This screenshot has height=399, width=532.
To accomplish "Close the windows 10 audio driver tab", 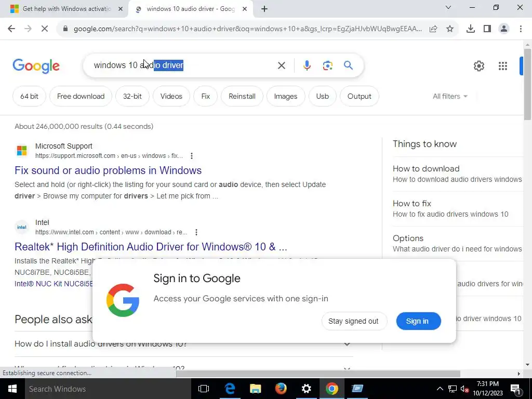I will (245, 9).
